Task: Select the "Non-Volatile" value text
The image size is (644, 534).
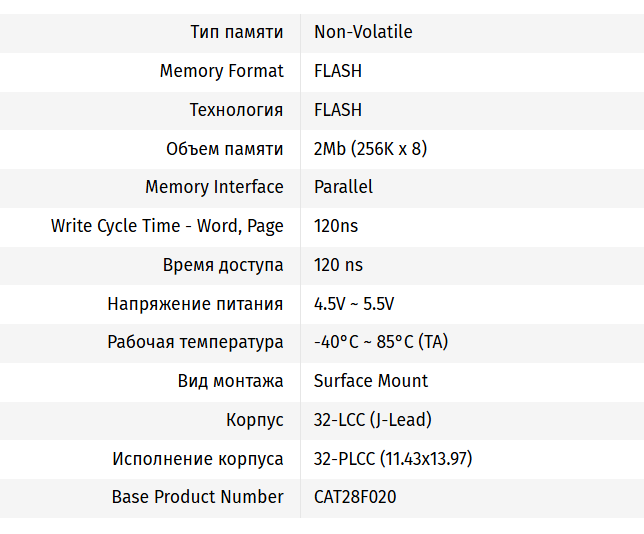Action: [363, 32]
